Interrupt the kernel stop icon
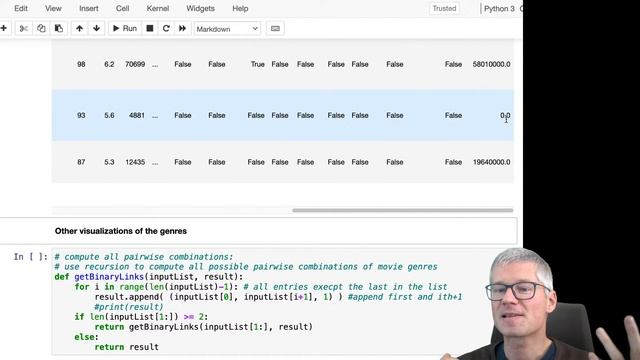The width and height of the screenshot is (640, 360). (150, 28)
